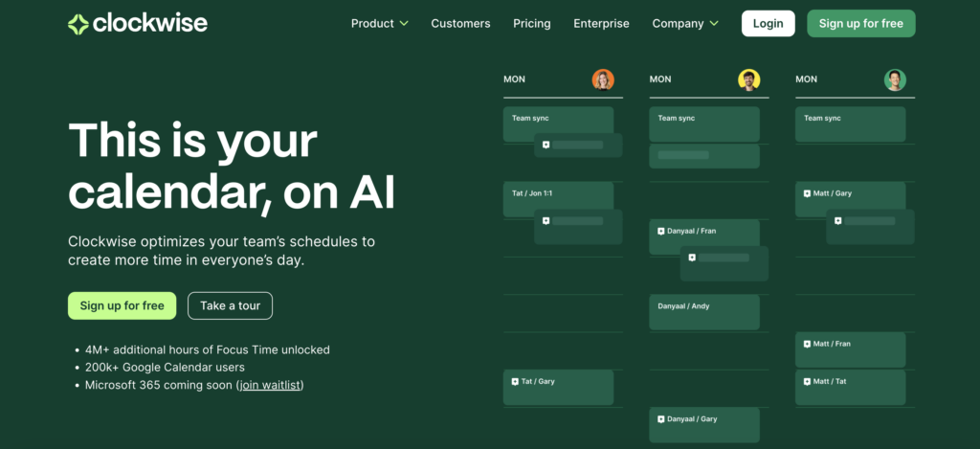Click the light green Sign up for free button
This screenshot has width=980, height=449.
[122, 305]
